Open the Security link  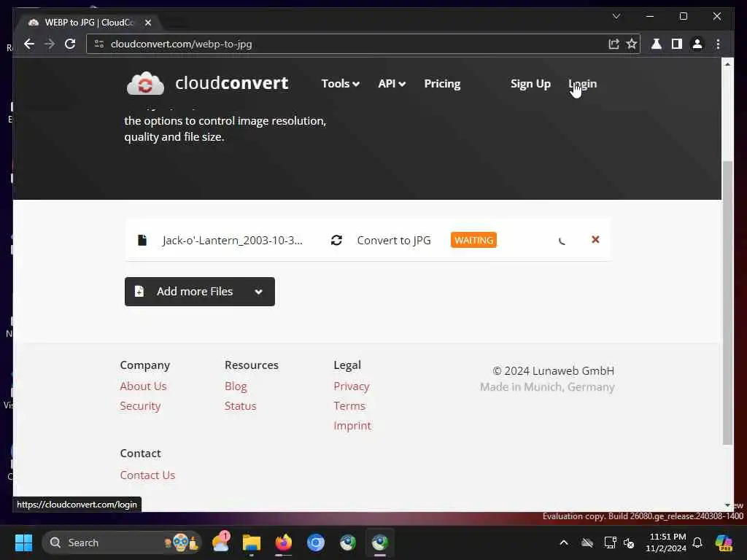click(140, 406)
